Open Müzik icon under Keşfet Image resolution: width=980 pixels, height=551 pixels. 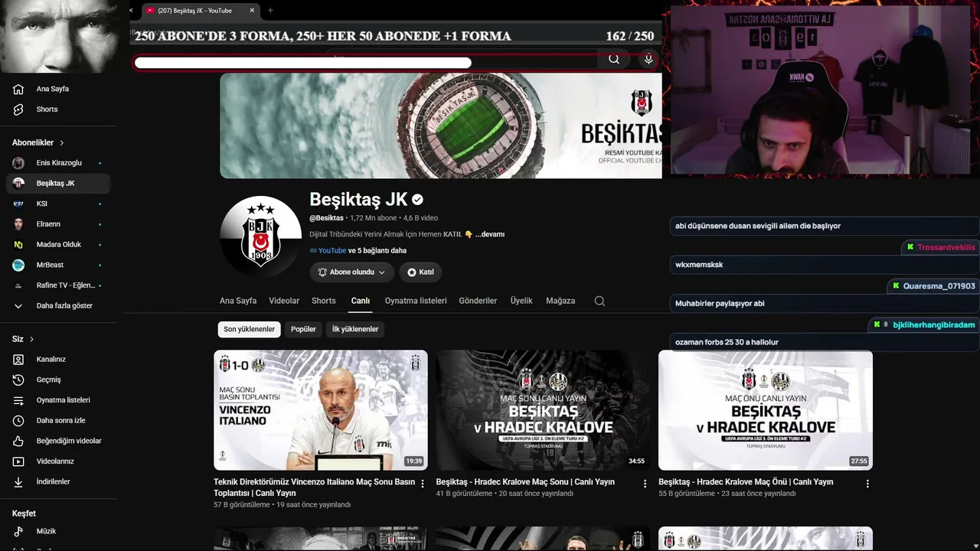[x=18, y=531]
